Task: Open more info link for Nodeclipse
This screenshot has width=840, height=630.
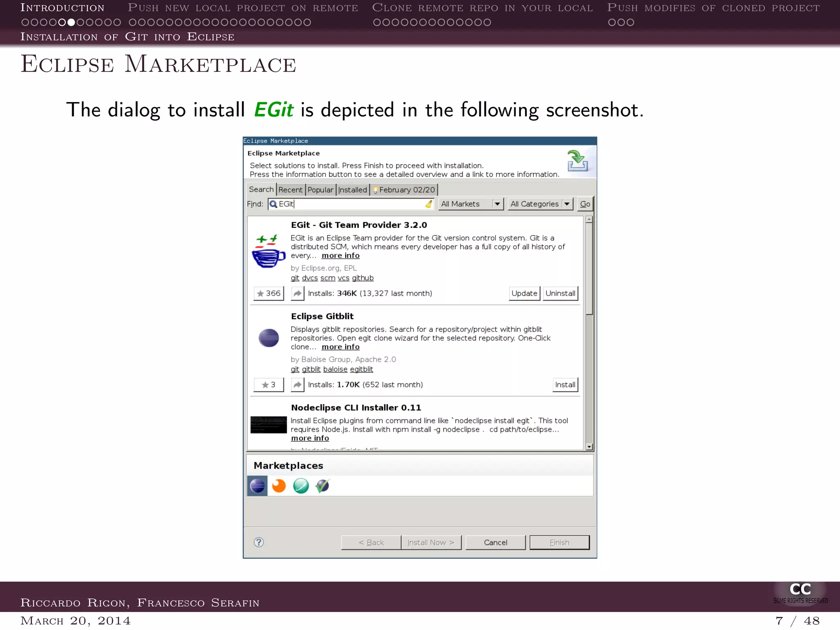Action: point(310,438)
